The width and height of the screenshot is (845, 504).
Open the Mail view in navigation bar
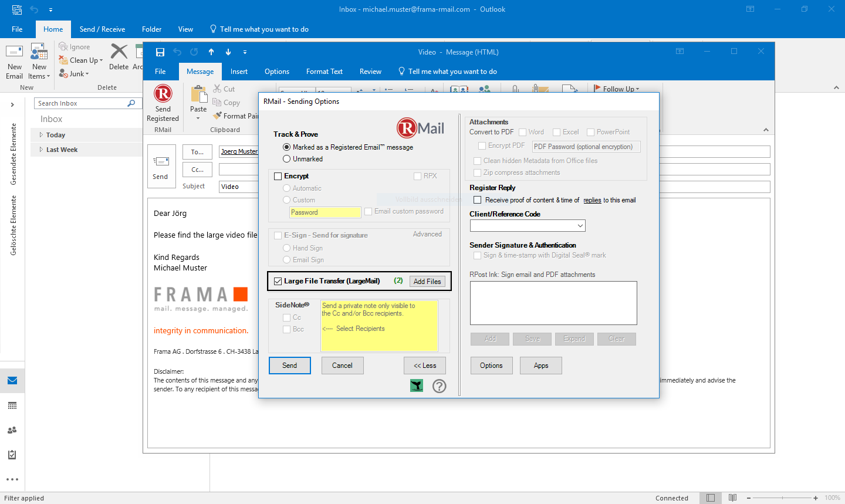tap(12, 381)
